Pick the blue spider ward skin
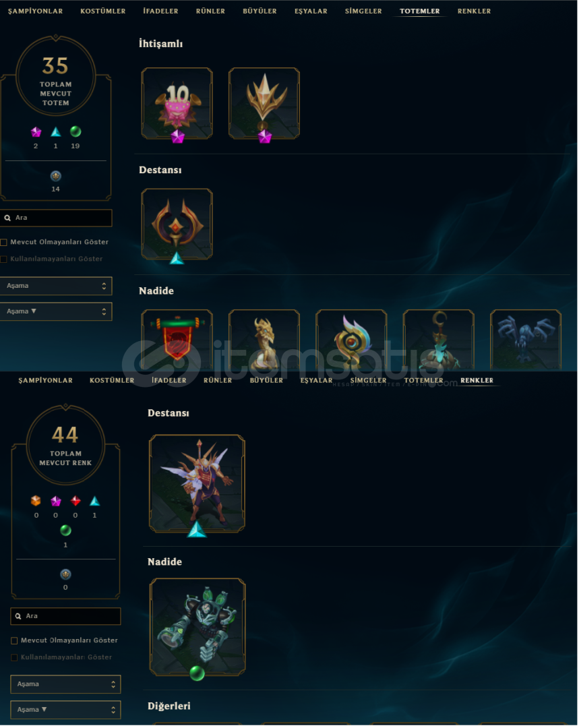 coord(526,340)
